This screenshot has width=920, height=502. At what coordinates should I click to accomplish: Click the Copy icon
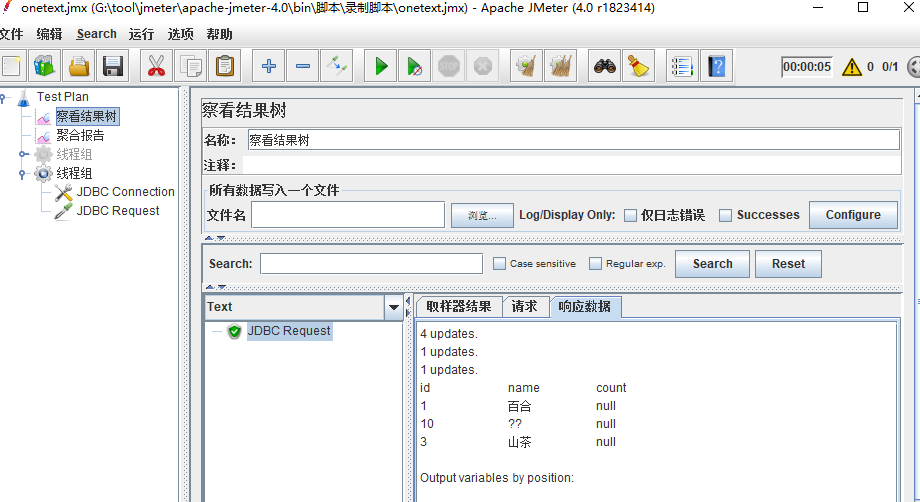point(191,66)
